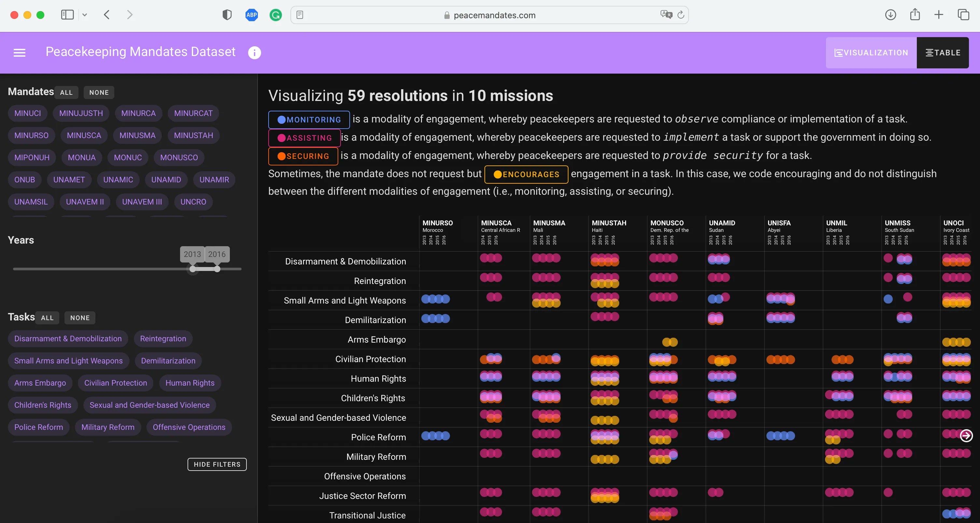Switch to the Table view
Viewport: 980px width, 523px height.
coord(943,52)
